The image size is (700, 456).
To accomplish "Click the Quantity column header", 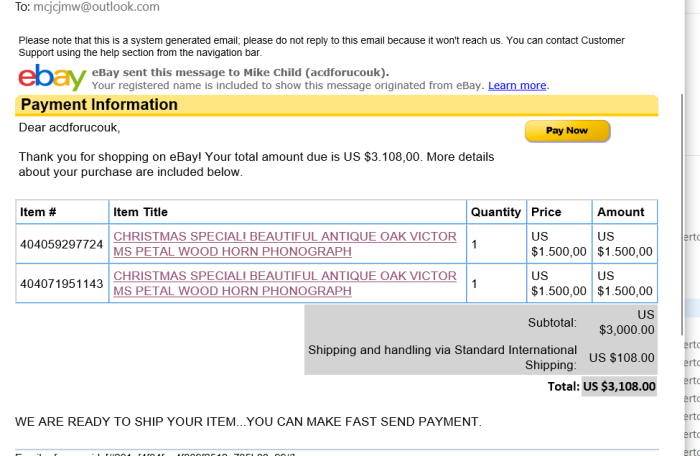I will (x=496, y=212).
